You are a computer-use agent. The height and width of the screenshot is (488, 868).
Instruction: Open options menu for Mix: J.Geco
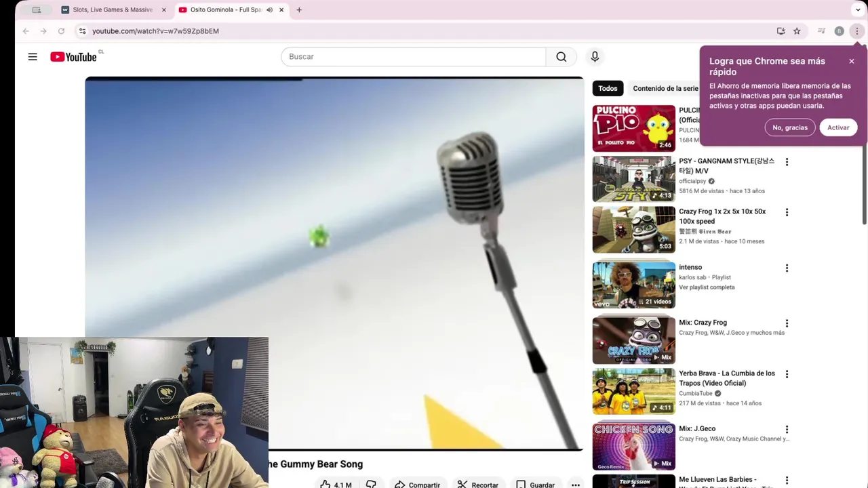coord(787,429)
